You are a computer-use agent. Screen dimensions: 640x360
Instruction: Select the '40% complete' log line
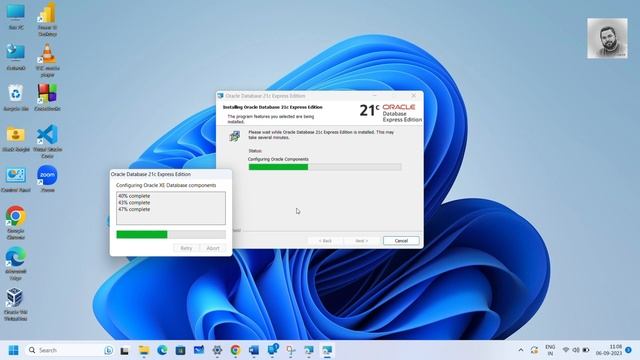tap(134, 196)
